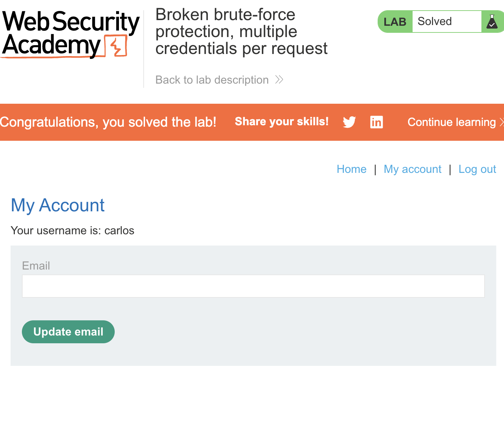This screenshot has height=429, width=504.
Task: Click inside the Email input field
Action: click(253, 286)
